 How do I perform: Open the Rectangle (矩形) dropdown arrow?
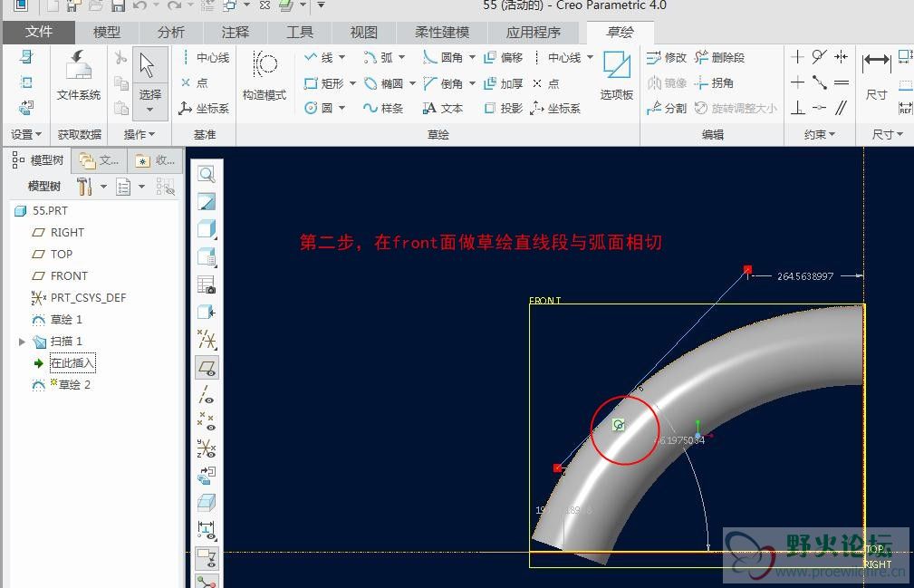(352, 83)
